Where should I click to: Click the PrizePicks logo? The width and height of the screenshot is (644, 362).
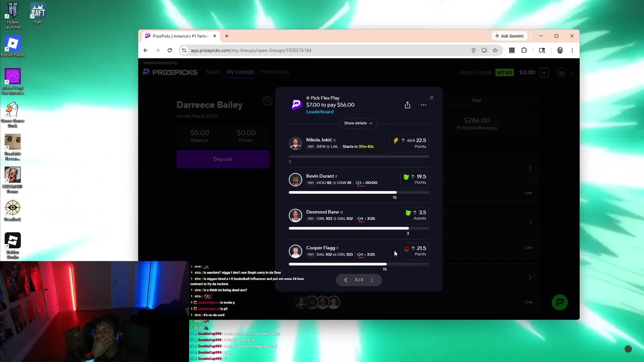tap(170, 72)
